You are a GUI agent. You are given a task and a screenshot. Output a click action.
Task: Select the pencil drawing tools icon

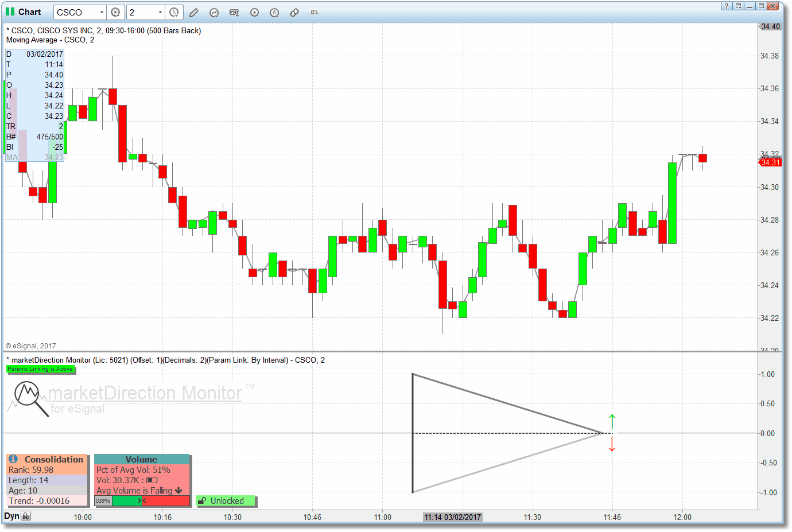[x=194, y=12]
